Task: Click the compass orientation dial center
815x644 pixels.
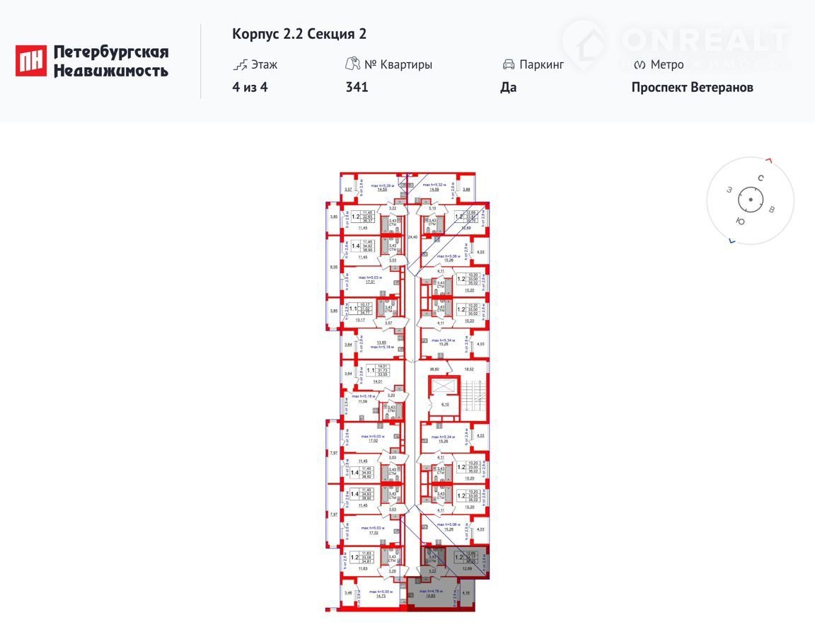Action: (750, 200)
